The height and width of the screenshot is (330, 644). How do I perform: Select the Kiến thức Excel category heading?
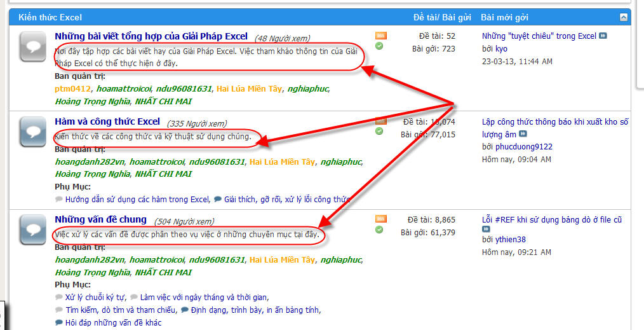50,17
